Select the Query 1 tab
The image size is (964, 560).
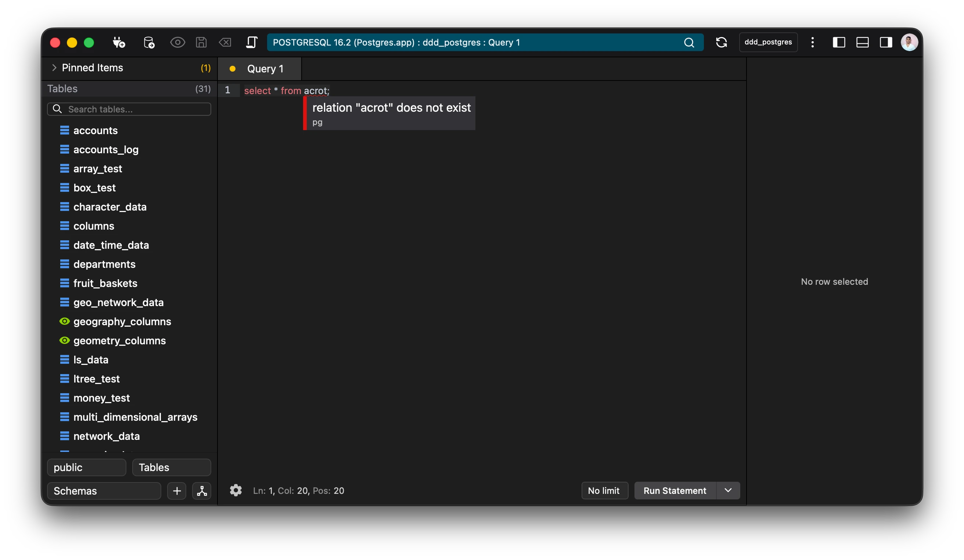[x=265, y=69]
